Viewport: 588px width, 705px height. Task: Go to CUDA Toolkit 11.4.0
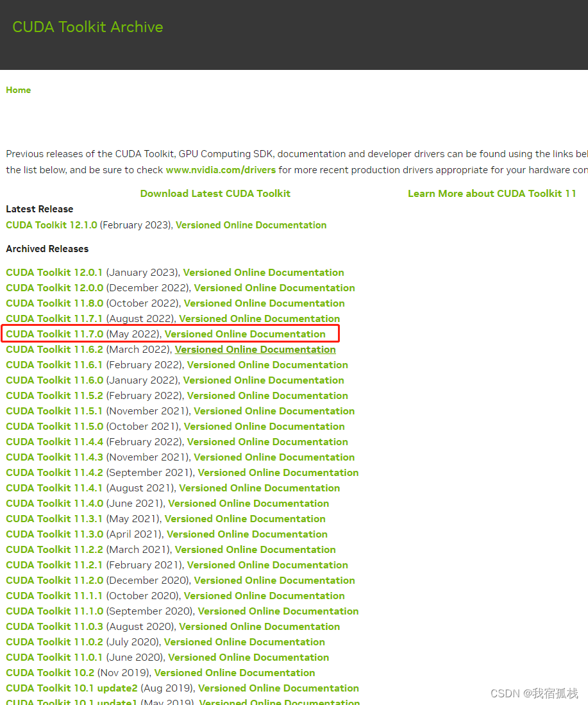coord(55,503)
